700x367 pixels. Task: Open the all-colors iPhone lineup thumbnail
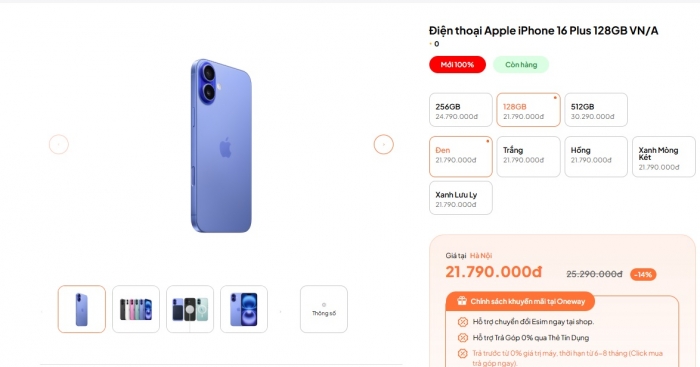point(136,309)
